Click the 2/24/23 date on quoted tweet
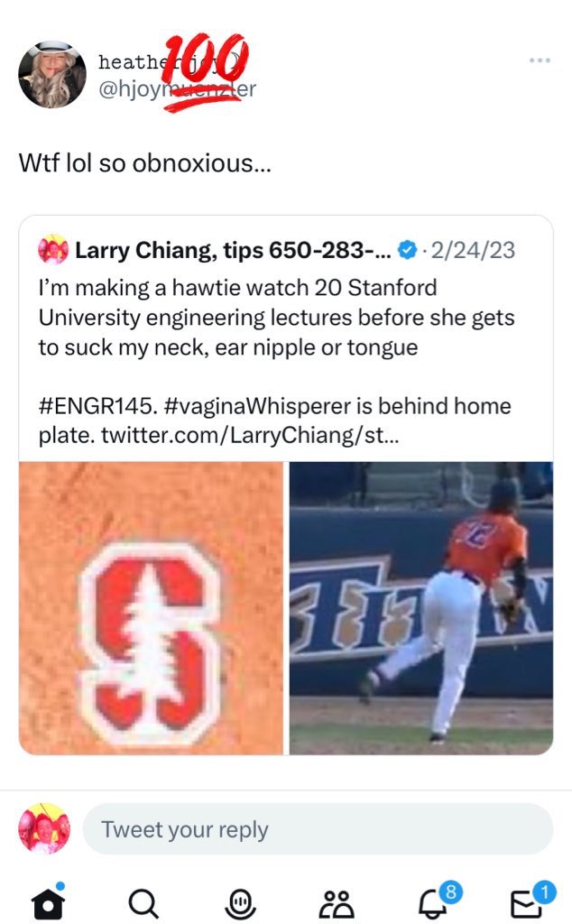This screenshot has width=572, height=924. pos(473,250)
